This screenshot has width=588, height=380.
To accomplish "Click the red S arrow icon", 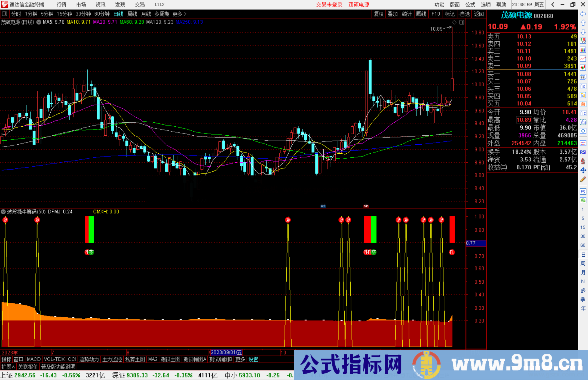I will (583, 161).
